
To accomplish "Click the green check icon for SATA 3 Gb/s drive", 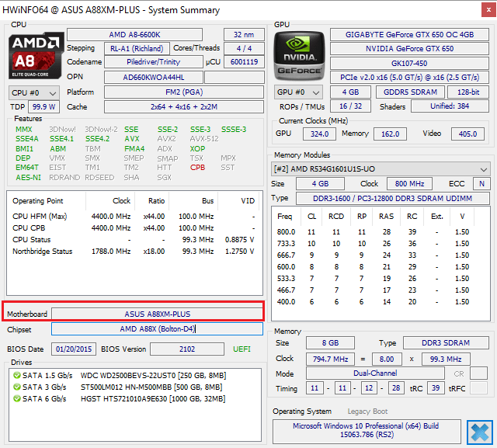I will click(x=17, y=387).
